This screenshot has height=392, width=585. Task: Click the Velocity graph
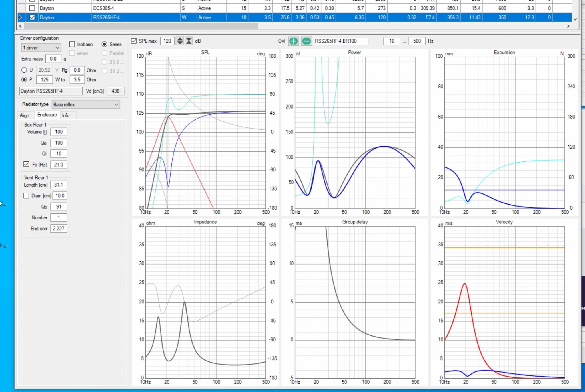(x=505, y=302)
